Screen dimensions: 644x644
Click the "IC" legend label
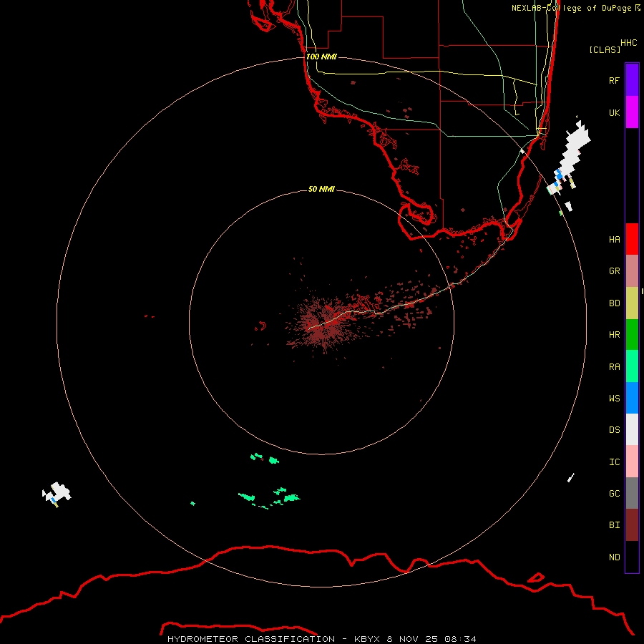tap(614, 462)
